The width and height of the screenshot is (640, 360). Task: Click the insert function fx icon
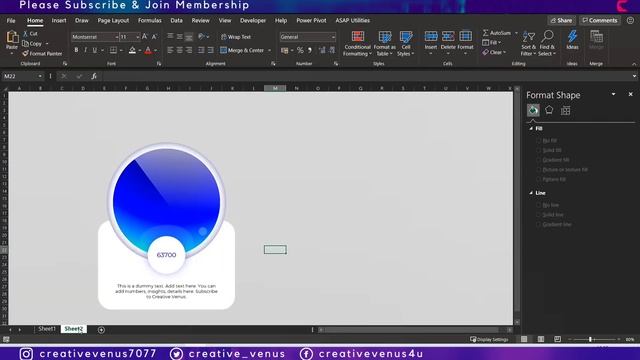(94, 76)
